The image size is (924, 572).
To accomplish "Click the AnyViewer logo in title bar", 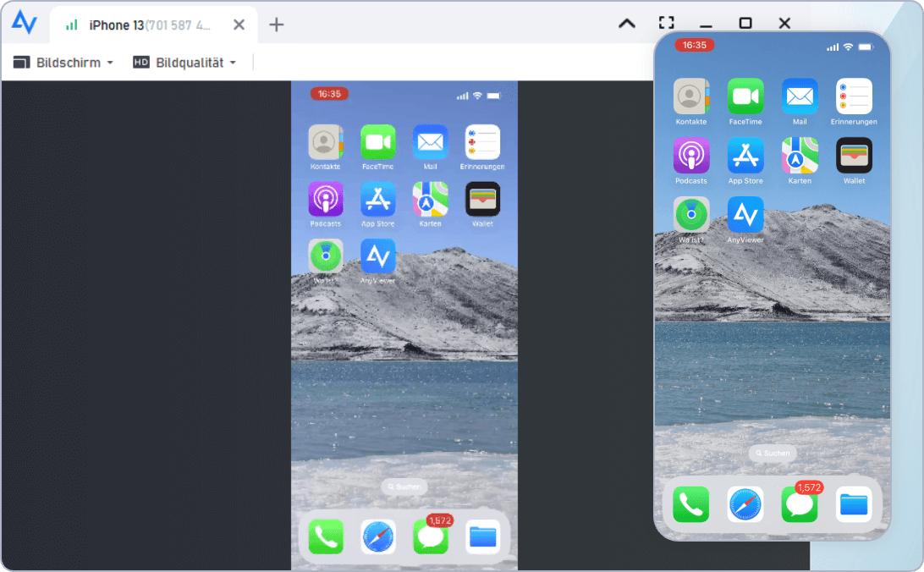I will (25, 22).
